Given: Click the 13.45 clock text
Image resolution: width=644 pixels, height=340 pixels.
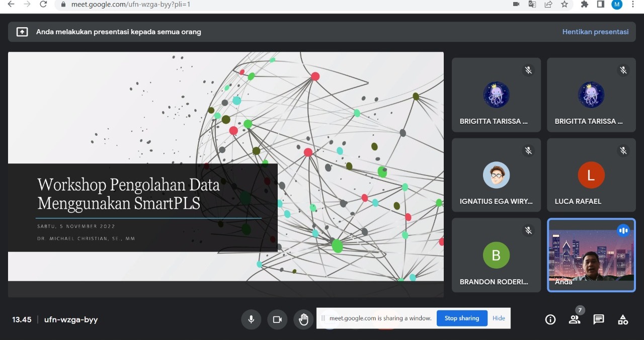Looking at the screenshot, I should pyautogui.click(x=22, y=319).
